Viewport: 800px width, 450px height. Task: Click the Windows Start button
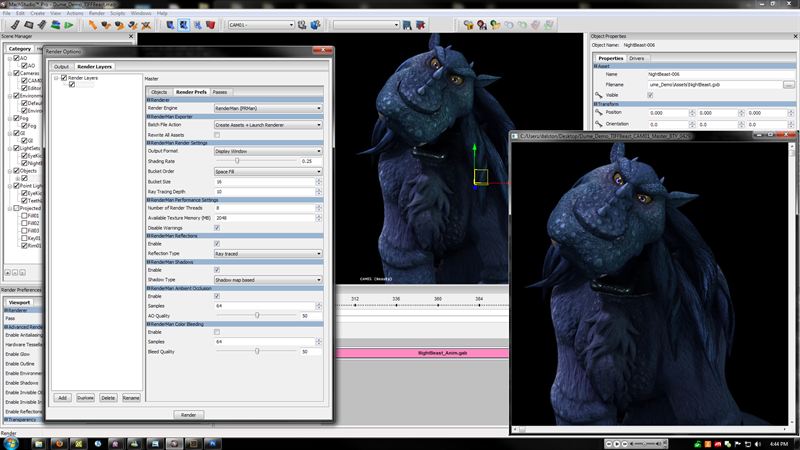pos(11,443)
